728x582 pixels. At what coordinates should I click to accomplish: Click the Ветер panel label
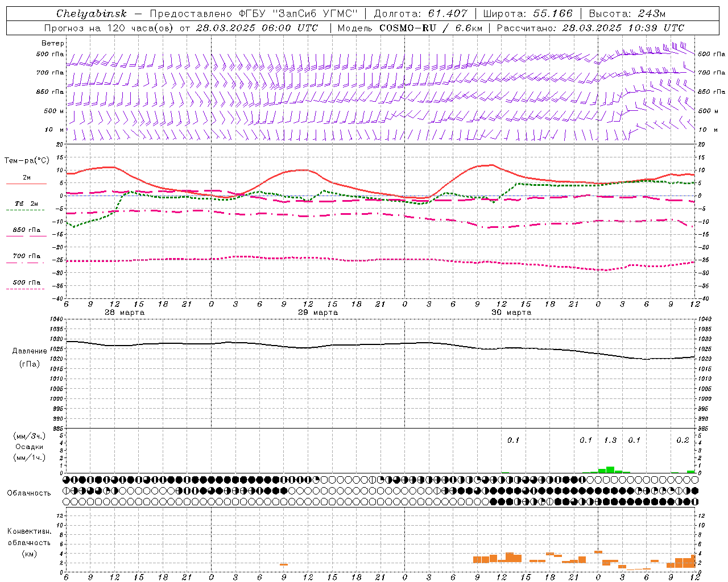53,43
